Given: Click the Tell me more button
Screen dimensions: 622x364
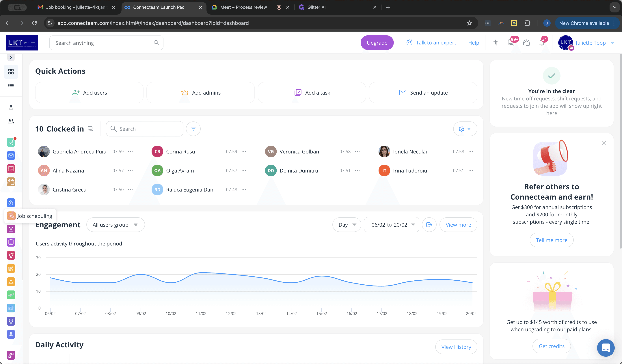Looking at the screenshot, I should pos(551,240).
